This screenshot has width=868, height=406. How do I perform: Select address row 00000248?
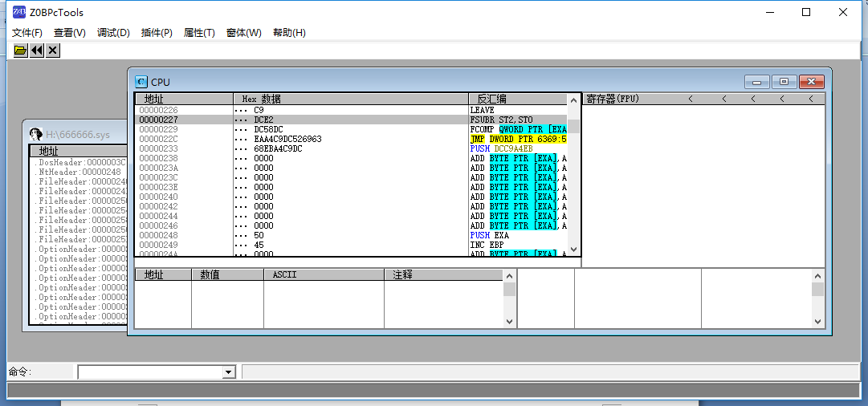(x=158, y=235)
